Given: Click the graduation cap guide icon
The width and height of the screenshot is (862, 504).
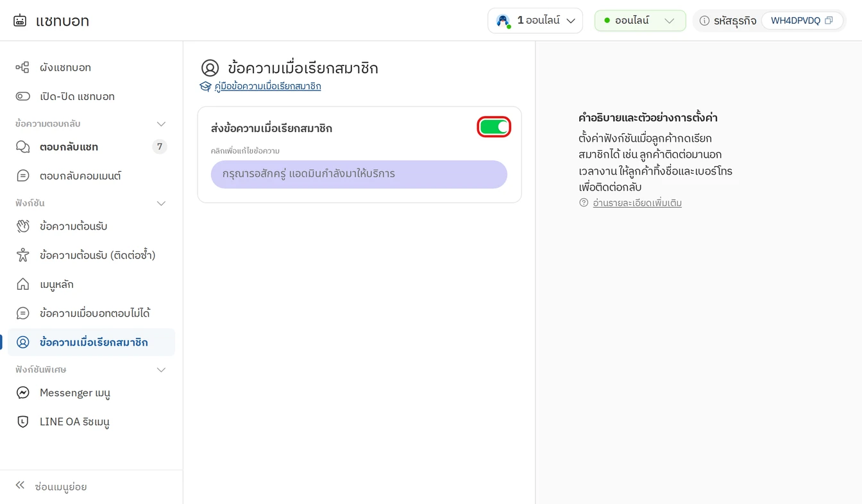Looking at the screenshot, I should pos(205,86).
